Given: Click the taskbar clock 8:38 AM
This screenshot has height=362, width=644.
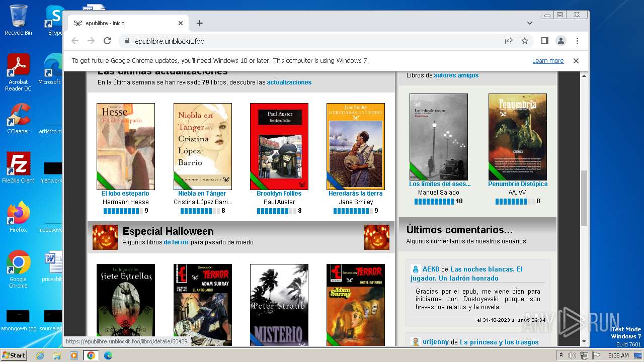Looking at the screenshot, I should click(618, 355).
